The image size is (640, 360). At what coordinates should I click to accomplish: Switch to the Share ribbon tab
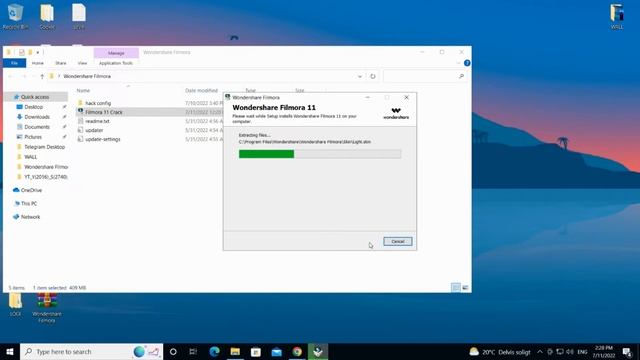point(60,63)
